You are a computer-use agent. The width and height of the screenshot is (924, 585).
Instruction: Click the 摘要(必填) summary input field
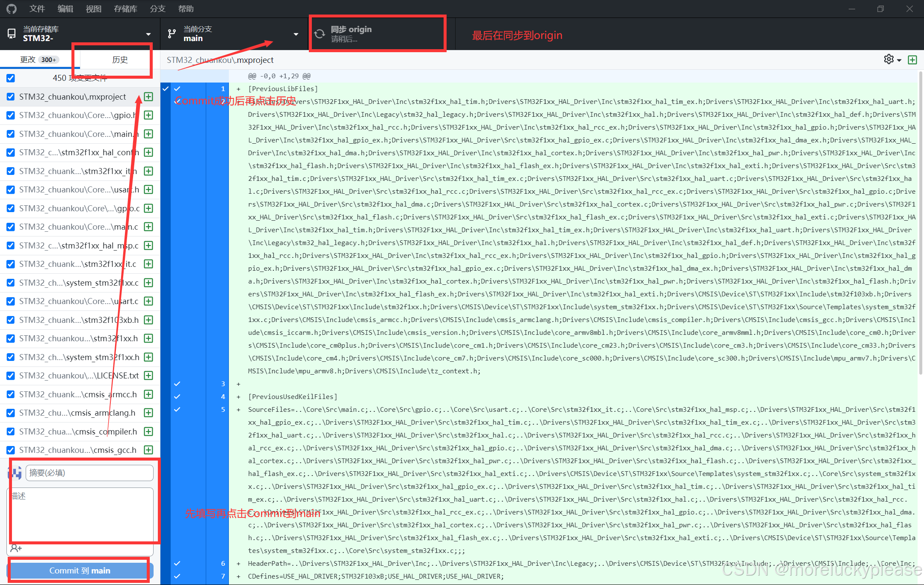[x=89, y=473]
